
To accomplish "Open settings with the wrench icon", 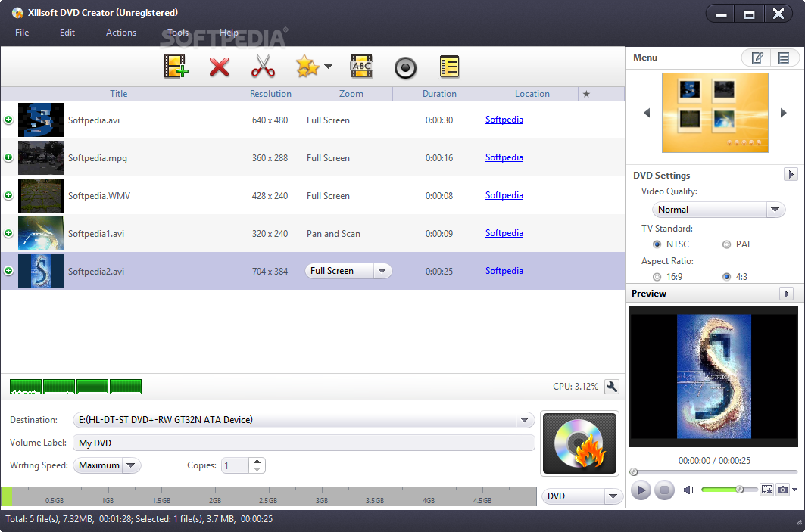I will 611,387.
